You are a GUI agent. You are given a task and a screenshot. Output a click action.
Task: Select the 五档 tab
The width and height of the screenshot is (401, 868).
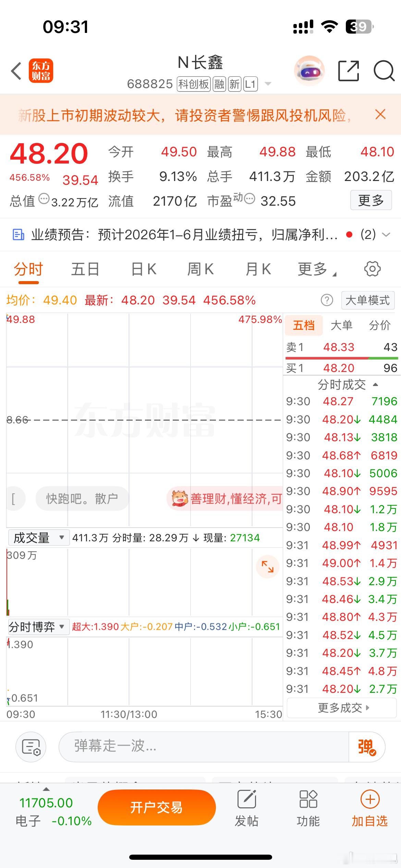point(304,325)
